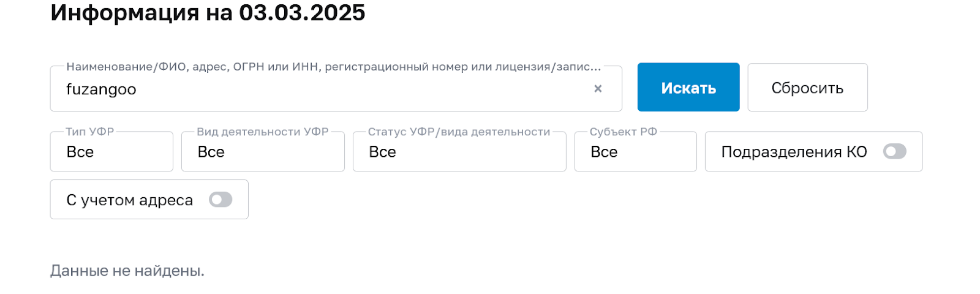Click the Статус УФР/вида деятельности caption label
Image resolution: width=980 pixels, height=294 pixels.
pos(459,132)
